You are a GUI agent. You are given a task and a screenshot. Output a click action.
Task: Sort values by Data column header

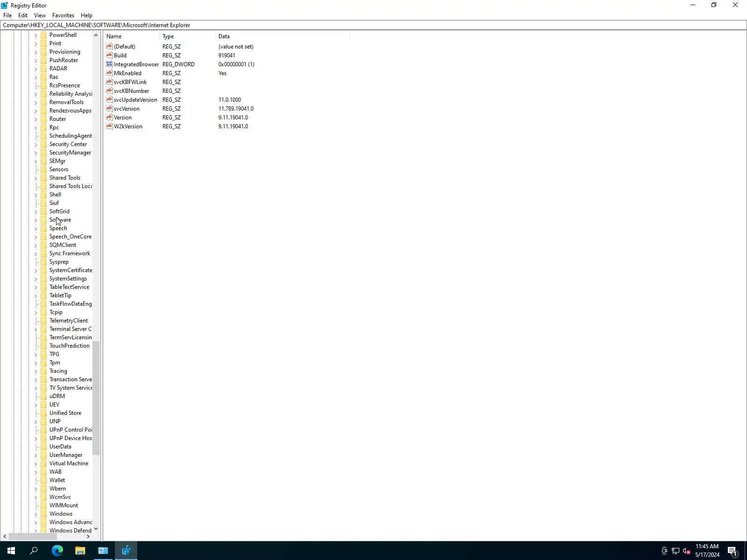tap(283, 36)
